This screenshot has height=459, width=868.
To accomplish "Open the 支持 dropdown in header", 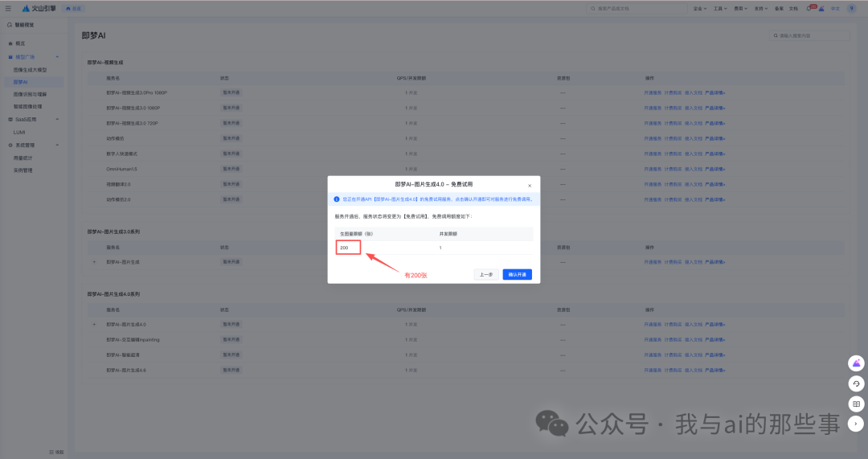I will coord(761,8).
